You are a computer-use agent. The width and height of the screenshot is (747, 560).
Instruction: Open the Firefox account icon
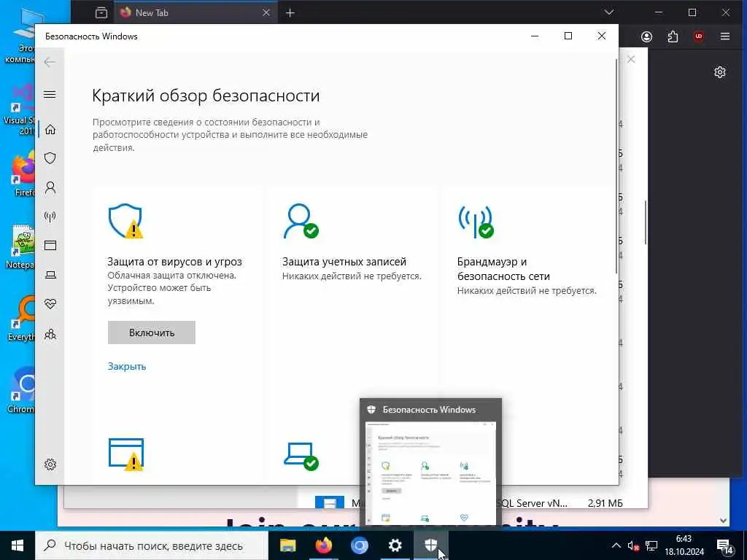click(x=646, y=36)
